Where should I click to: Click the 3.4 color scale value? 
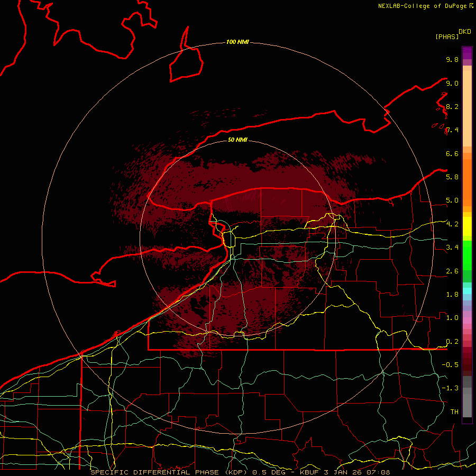click(452, 248)
